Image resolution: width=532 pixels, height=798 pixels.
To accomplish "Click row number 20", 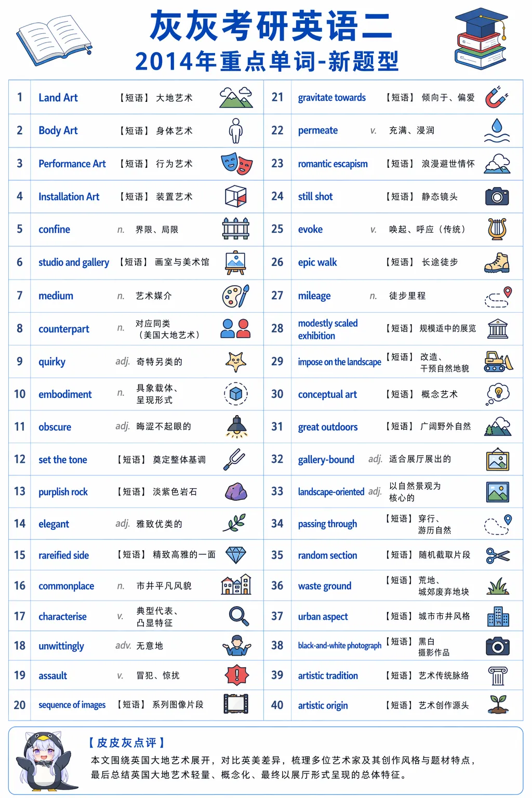I will [19, 705].
